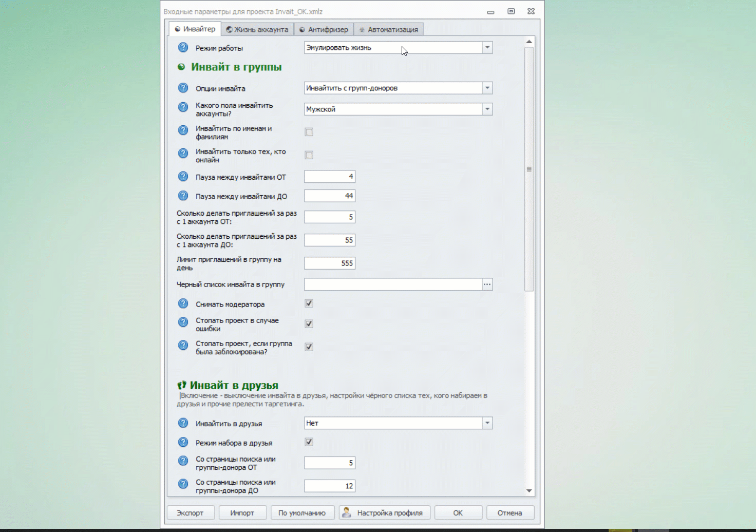Toggle the Режим набора в друзья checkbox
This screenshot has width=756, height=532.
pos(309,442)
